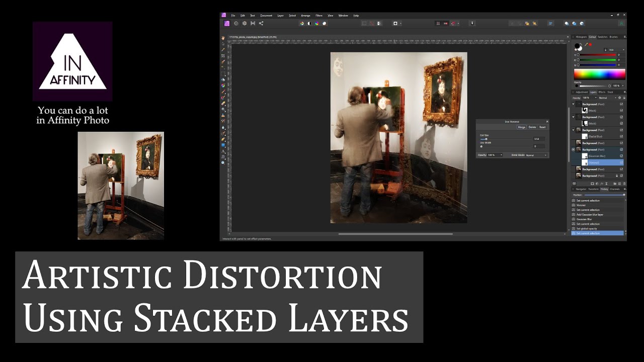This screenshot has width=644, height=362.
Task: Open Opacity dropdown in Live Voronoi dialog
Action: (495, 155)
